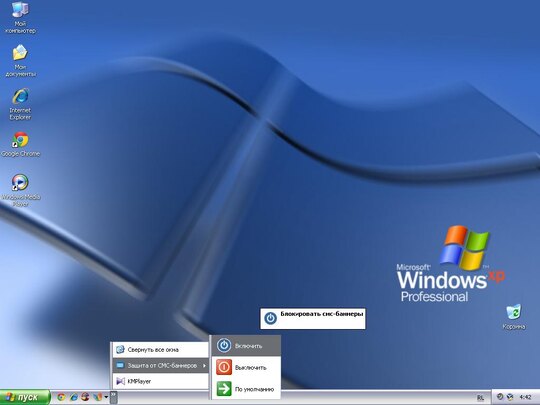Click the quick launch overflow chevron
Image resolution: width=540 pixels, height=405 pixels.
pyautogui.click(x=113, y=397)
